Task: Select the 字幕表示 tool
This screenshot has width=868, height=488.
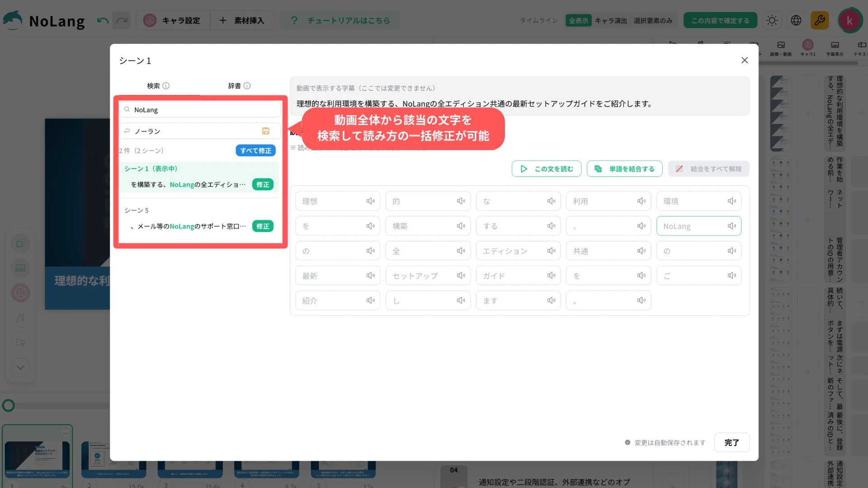Action: [x=835, y=48]
